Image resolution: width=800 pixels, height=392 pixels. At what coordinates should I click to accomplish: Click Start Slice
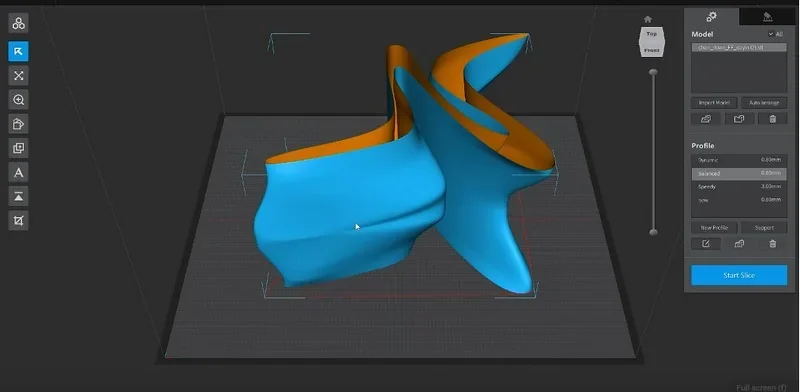coord(739,275)
